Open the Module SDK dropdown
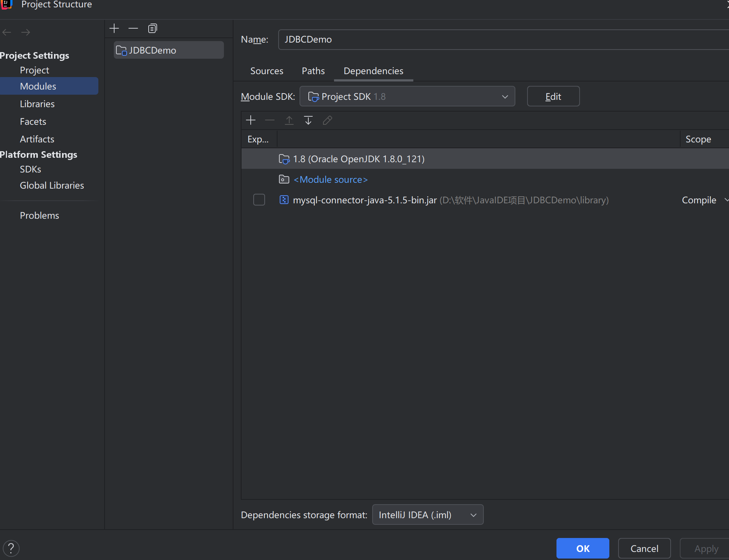This screenshot has width=729, height=560. point(407,97)
